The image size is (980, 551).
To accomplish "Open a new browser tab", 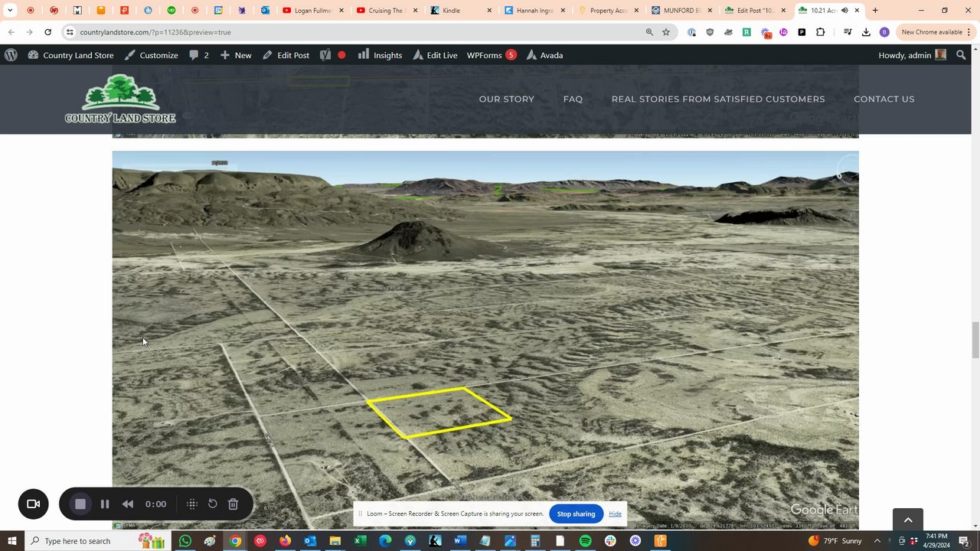I will pos(875,11).
